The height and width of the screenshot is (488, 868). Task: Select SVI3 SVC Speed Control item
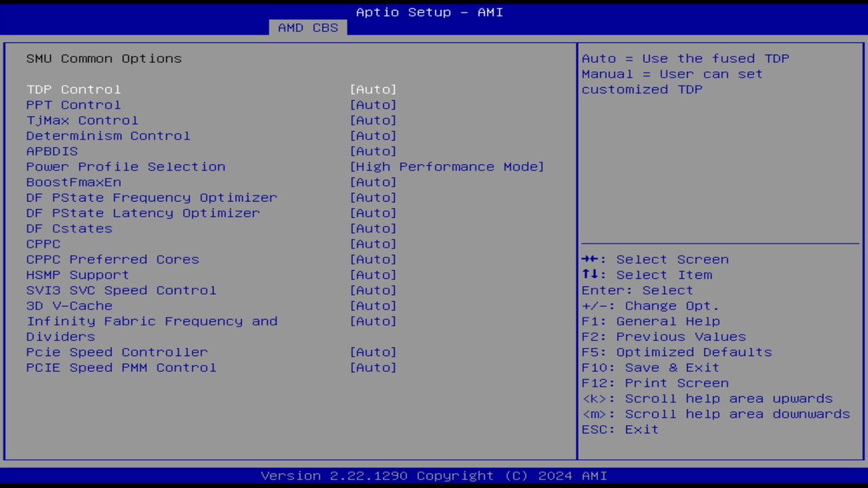121,290
